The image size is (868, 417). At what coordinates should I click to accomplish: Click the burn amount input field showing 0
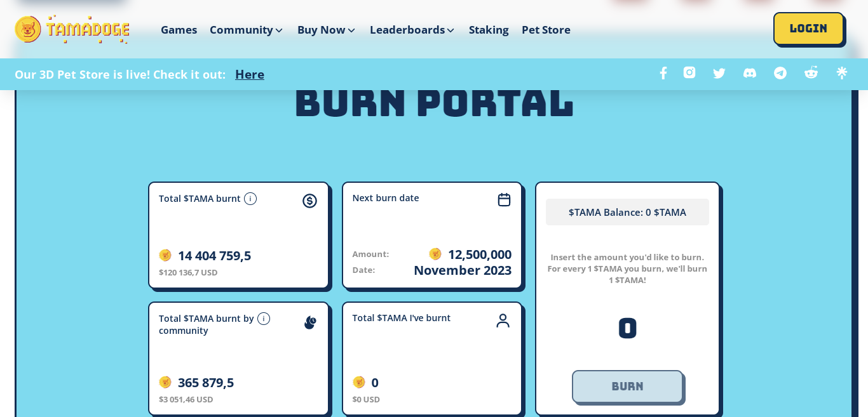(x=627, y=328)
